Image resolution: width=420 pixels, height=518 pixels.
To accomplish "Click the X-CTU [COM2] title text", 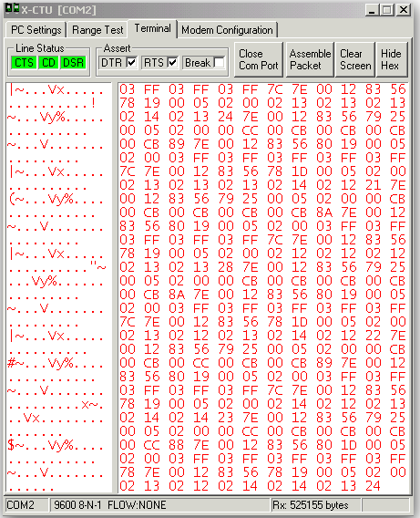I will click(58, 10).
